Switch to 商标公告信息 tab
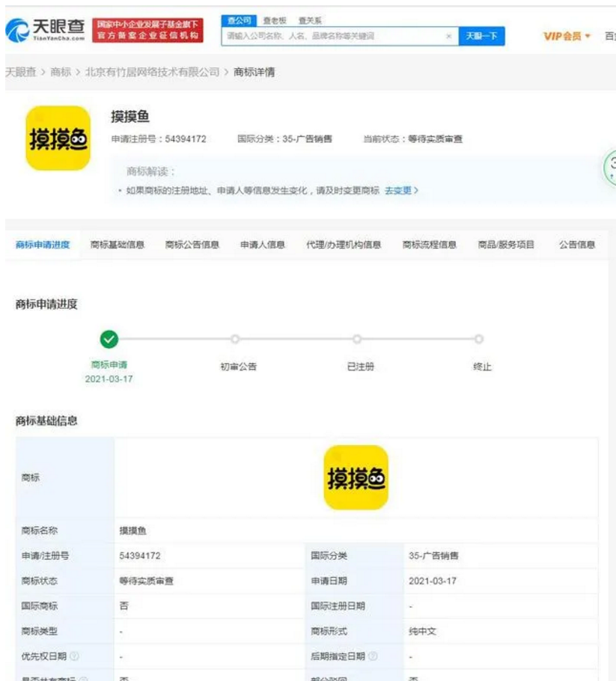 [192, 245]
